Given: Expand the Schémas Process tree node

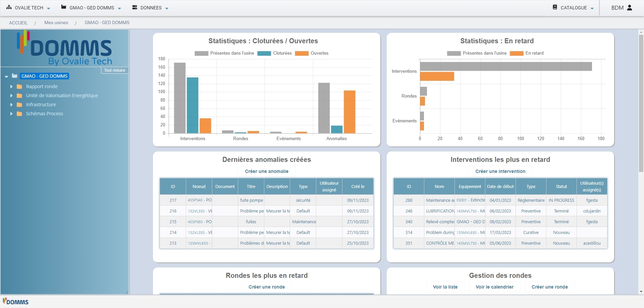Looking at the screenshot, I should pyautogui.click(x=11, y=114).
